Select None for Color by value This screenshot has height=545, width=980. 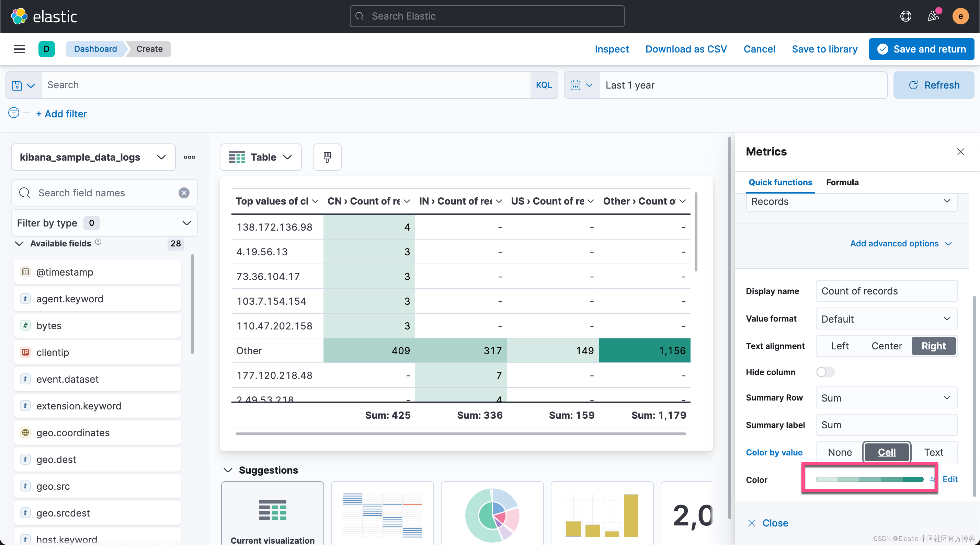(840, 452)
